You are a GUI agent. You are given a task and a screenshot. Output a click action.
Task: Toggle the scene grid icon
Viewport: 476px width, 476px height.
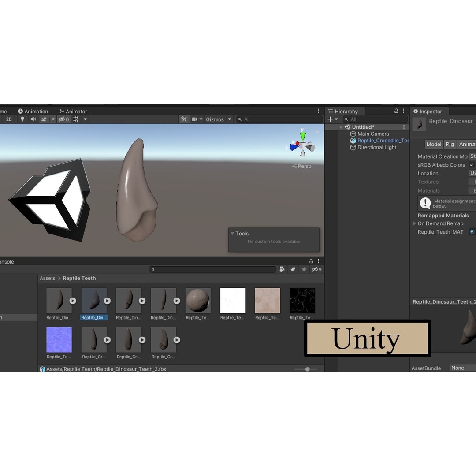pyautogui.click(x=76, y=119)
